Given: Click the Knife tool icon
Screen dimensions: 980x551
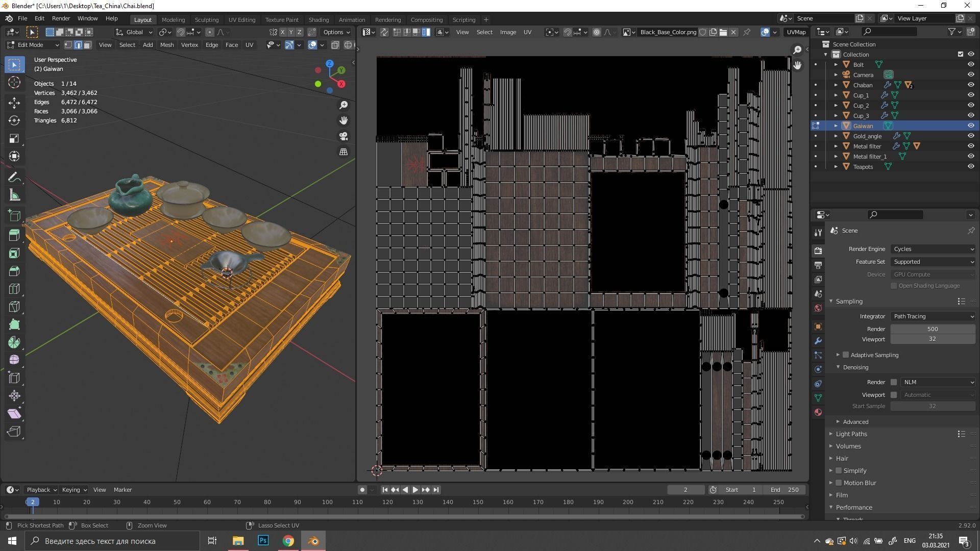Looking at the screenshot, I should click(x=14, y=306).
